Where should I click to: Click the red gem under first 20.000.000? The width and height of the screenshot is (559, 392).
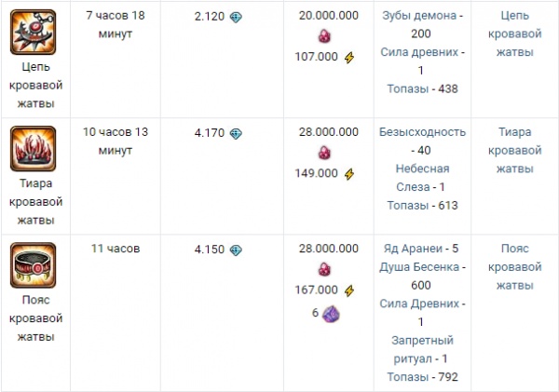[x=324, y=36]
